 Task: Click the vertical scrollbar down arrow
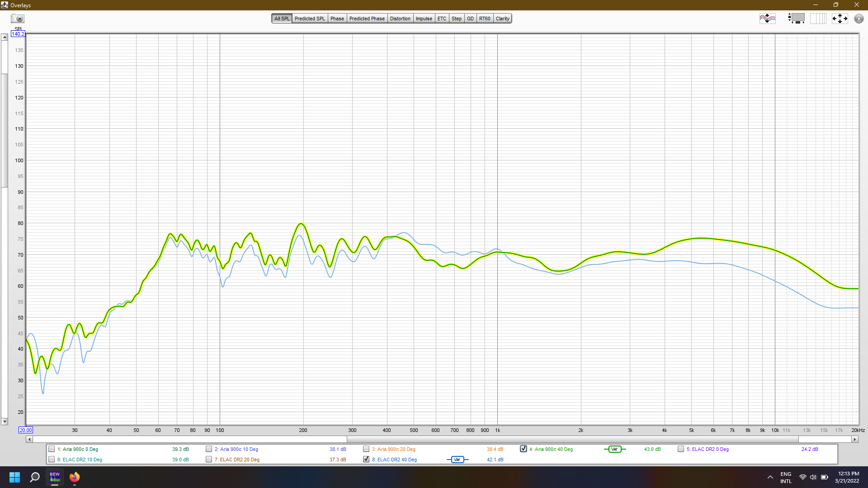point(5,422)
